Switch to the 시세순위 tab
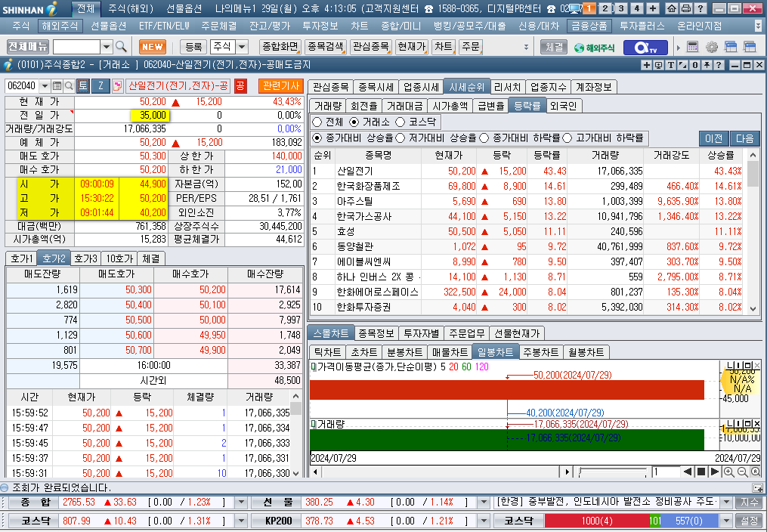 [x=467, y=87]
